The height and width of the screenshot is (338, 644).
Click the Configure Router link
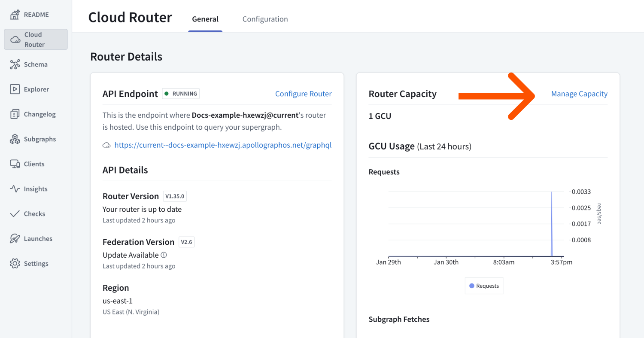tap(303, 94)
